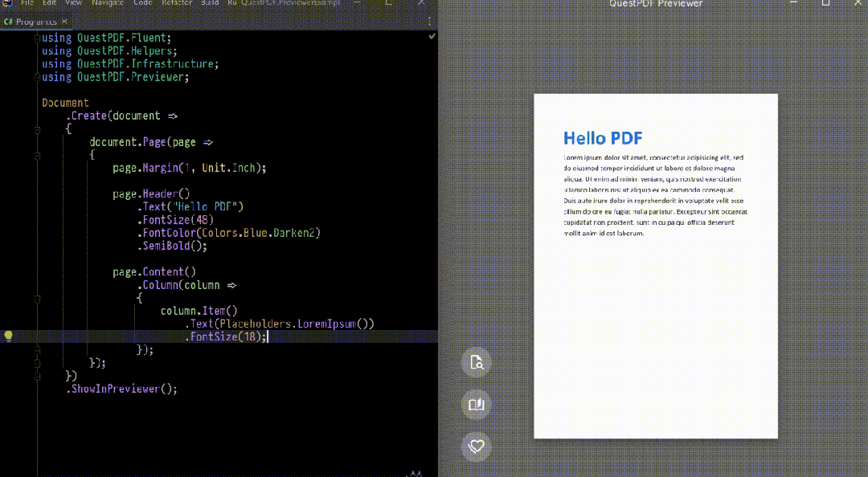The image size is (868, 477).
Task: Open the Navigate menu
Action: (x=108, y=3)
